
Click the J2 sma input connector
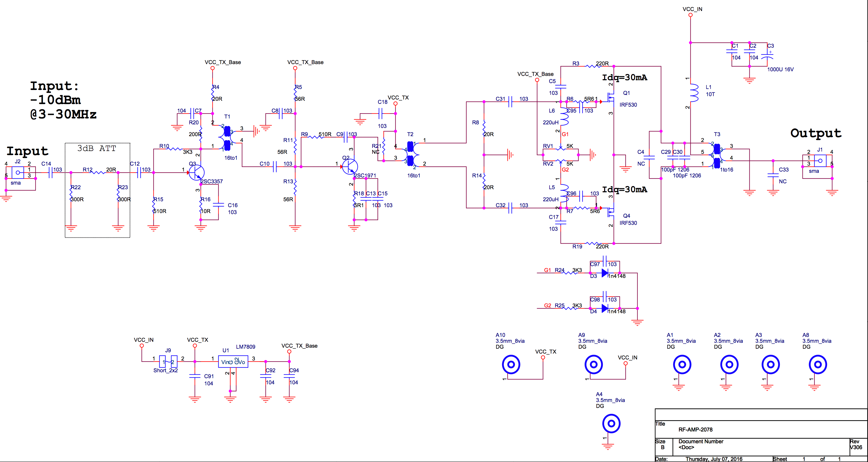[17, 172]
